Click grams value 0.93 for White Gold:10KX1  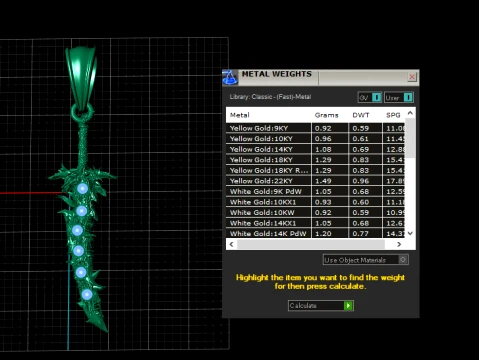coord(323,202)
